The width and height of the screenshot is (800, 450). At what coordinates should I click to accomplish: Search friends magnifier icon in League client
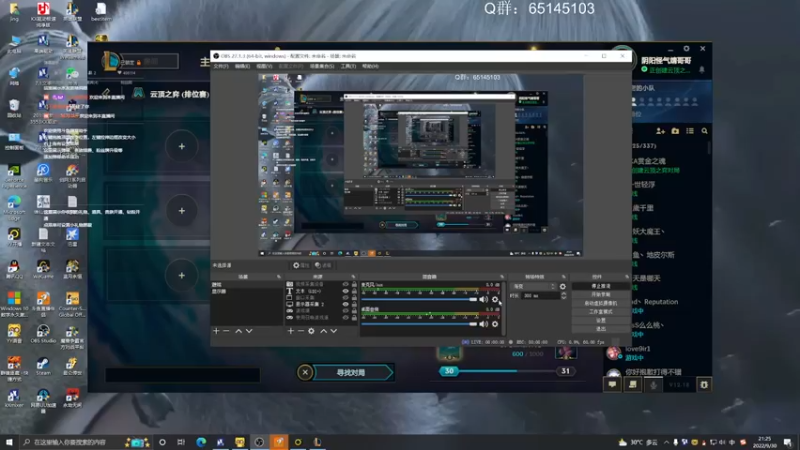(705, 131)
